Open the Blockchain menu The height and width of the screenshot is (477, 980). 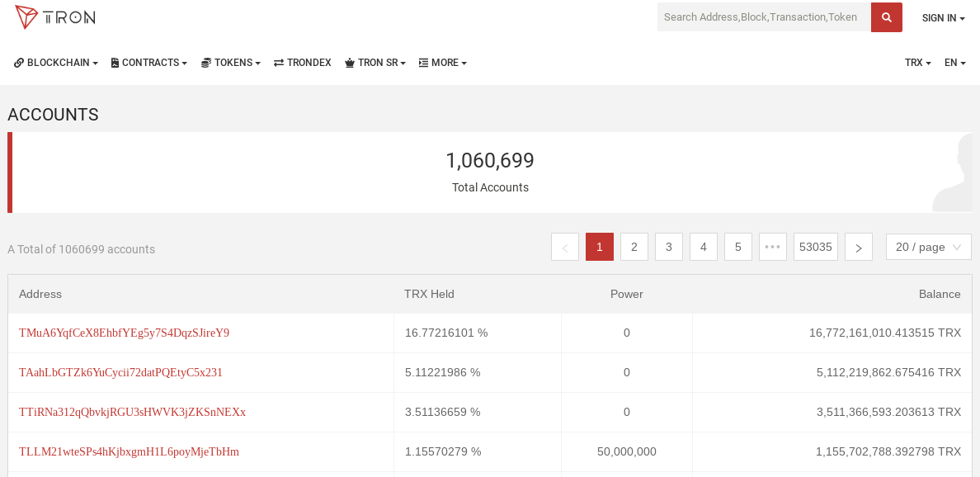click(56, 63)
